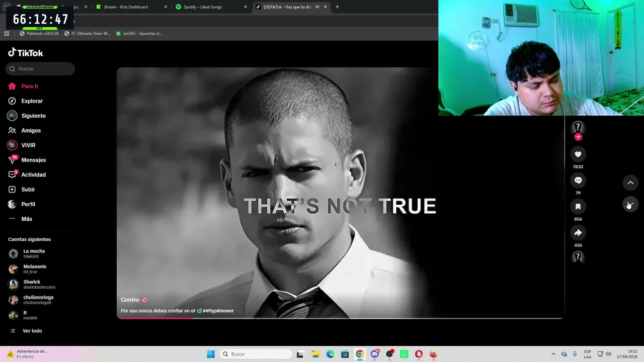
Task: Open Sharick account
Action: click(x=40, y=285)
